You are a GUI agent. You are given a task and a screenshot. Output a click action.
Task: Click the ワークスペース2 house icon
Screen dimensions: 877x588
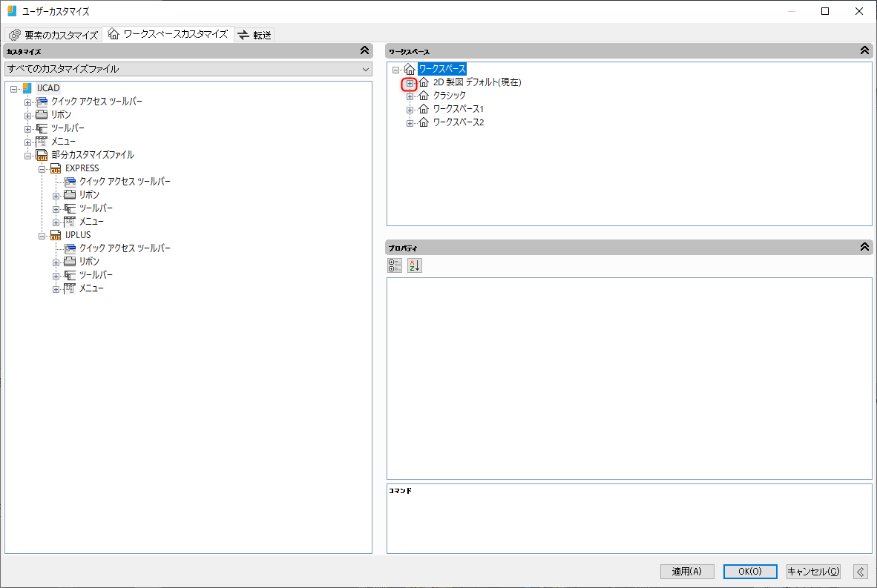pyautogui.click(x=424, y=122)
